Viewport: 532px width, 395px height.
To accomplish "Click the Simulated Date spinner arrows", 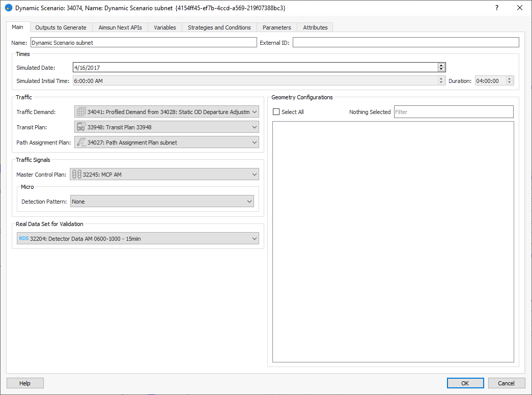I will tap(441, 67).
